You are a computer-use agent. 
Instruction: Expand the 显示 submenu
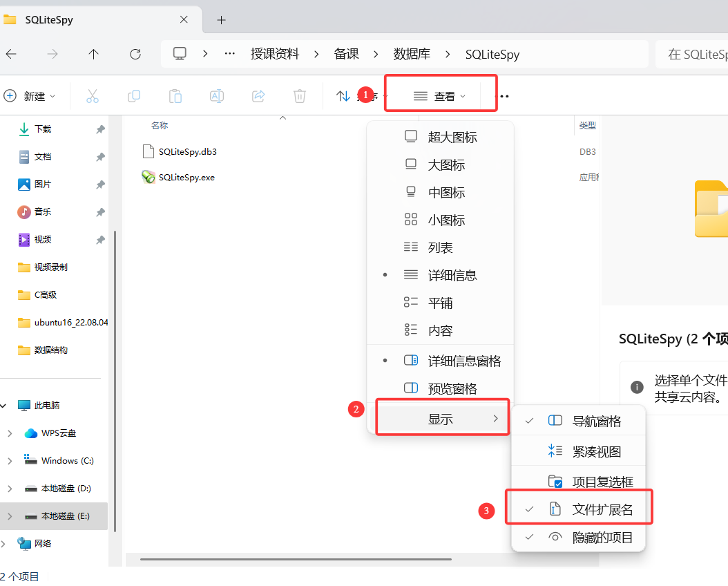pyautogui.click(x=440, y=419)
